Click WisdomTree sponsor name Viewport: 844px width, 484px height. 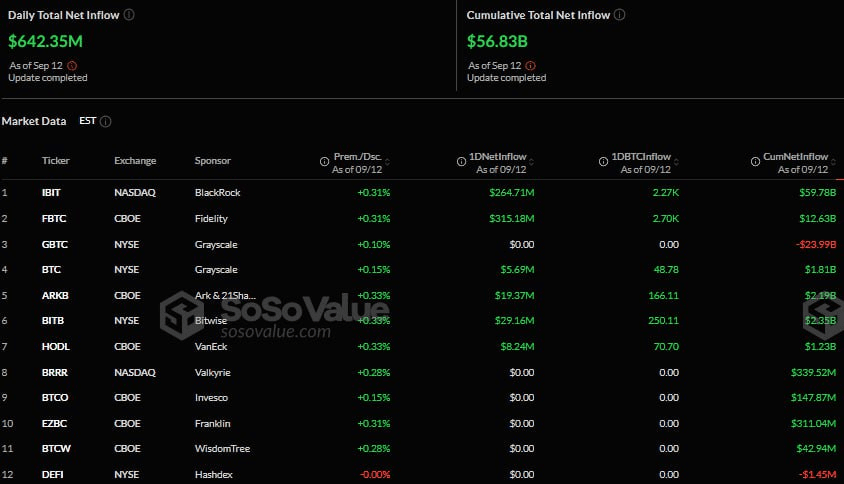(222, 448)
